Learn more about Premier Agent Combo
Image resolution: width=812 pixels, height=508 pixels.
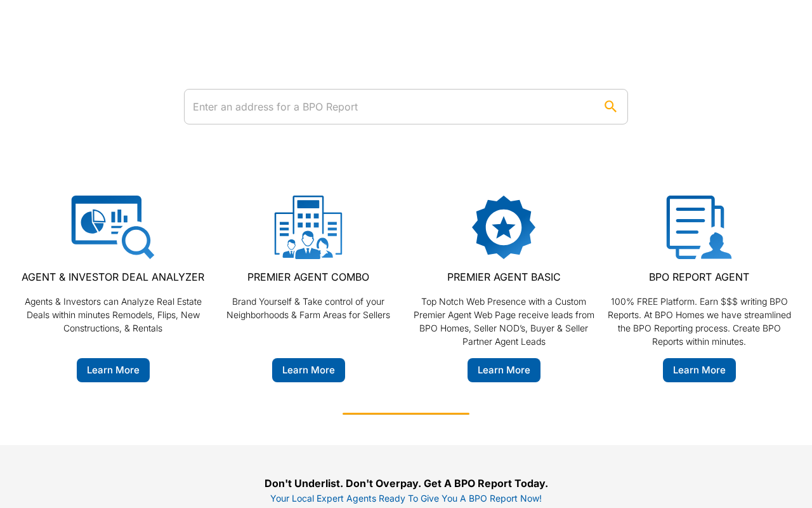pyautogui.click(x=308, y=370)
